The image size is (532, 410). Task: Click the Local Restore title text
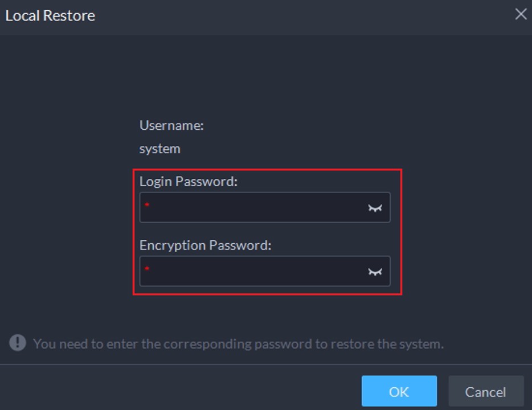[x=50, y=15]
